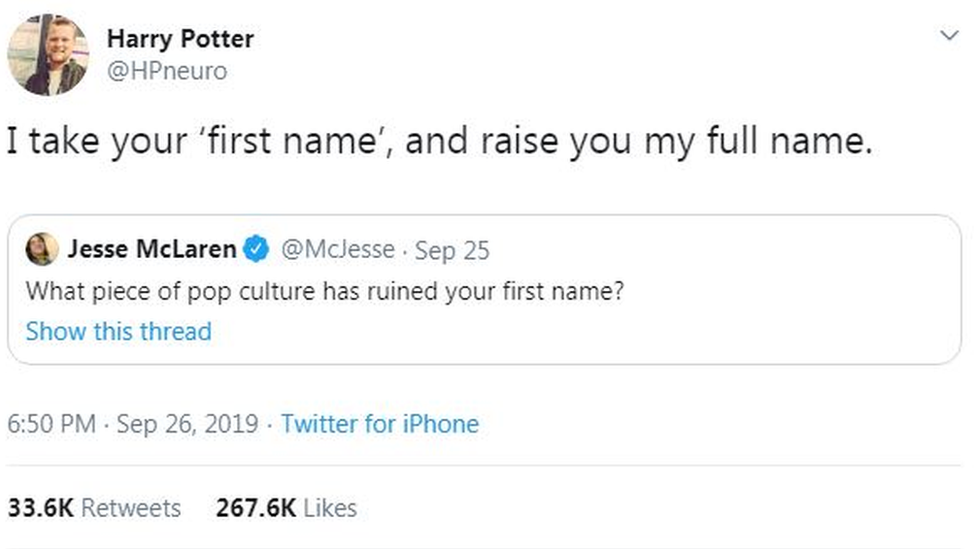
Task: Click 'Show this thread' link
Action: (118, 331)
